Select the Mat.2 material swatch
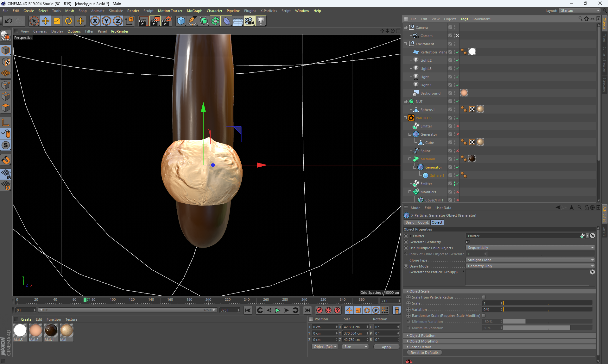Screen dimensions: 608x364 click(x=35, y=331)
